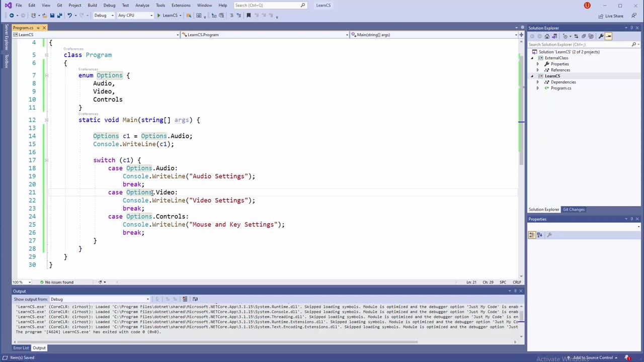This screenshot has width=644, height=362.
Task: Click the notifications icon in status bar
Action: [x=628, y=358]
